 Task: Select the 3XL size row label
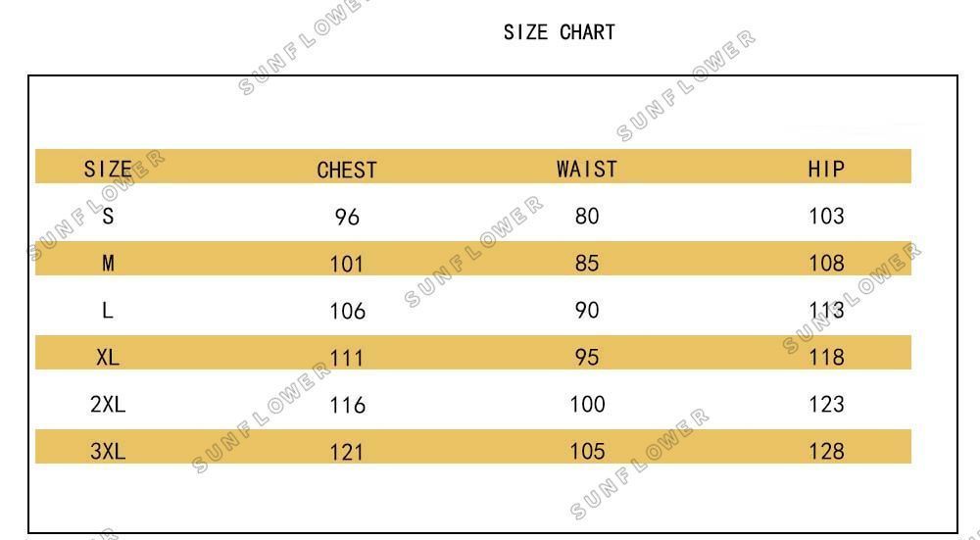pos(108,451)
